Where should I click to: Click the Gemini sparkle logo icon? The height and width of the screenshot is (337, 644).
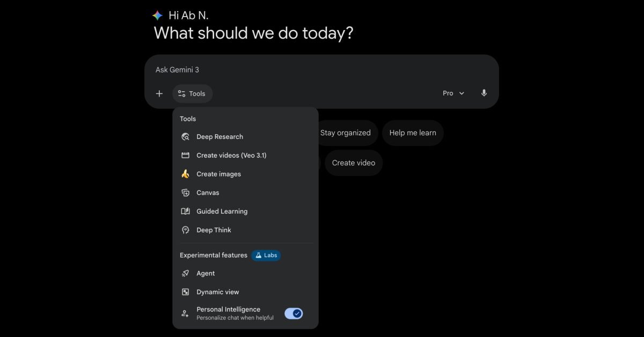pos(157,16)
